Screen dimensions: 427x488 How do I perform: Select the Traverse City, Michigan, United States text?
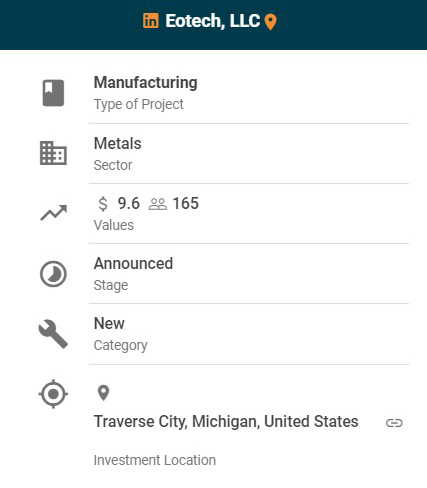pos(226,422)
